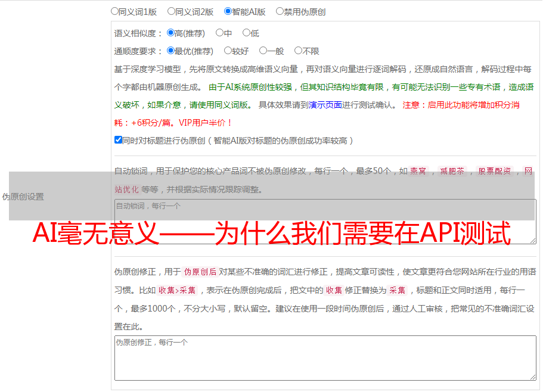Click into the 自动锁词 textarea

[x=325, y=222]
